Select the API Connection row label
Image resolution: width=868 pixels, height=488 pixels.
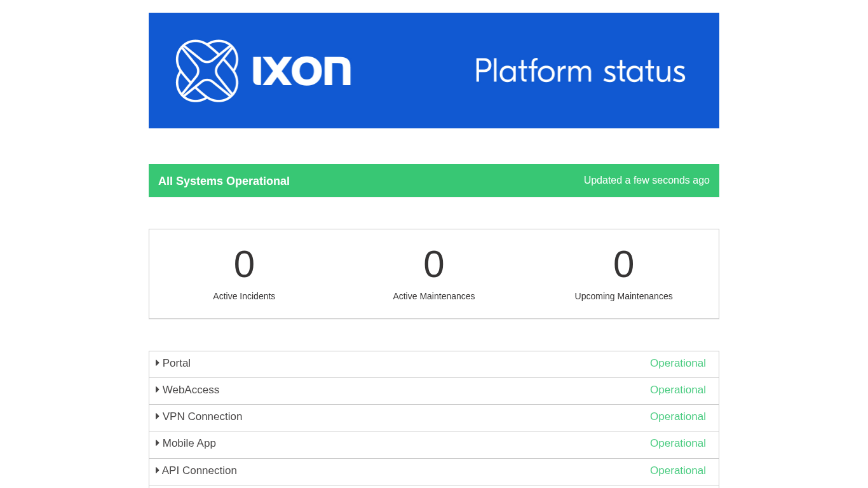pos(200,471)
